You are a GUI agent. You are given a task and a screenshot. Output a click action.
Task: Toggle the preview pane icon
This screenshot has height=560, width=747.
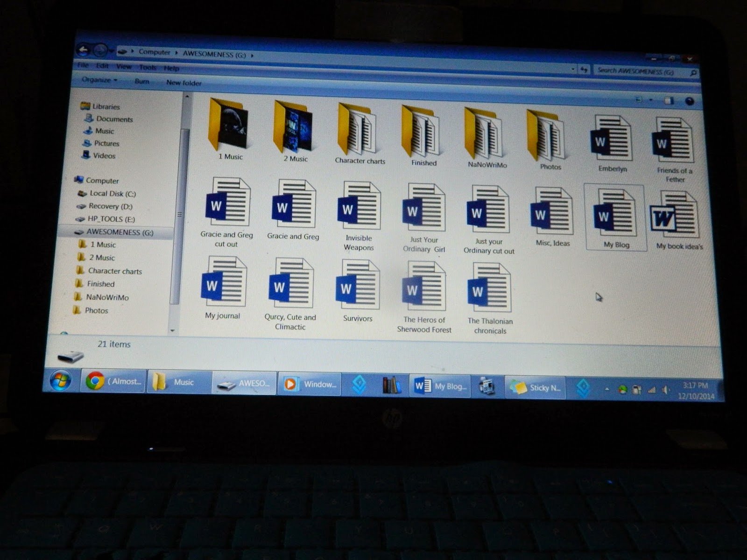pos(669,100)
